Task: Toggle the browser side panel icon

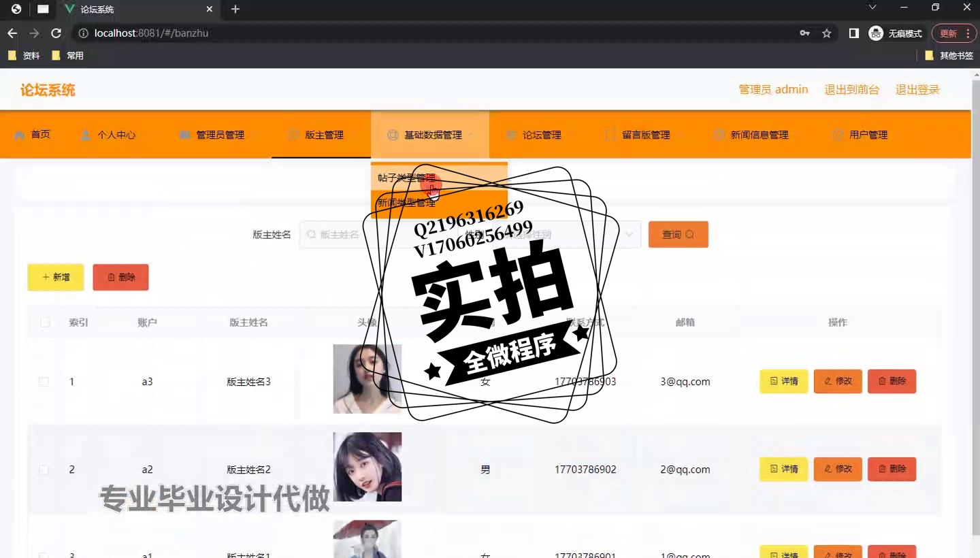Action: click(x=854, y=33)
